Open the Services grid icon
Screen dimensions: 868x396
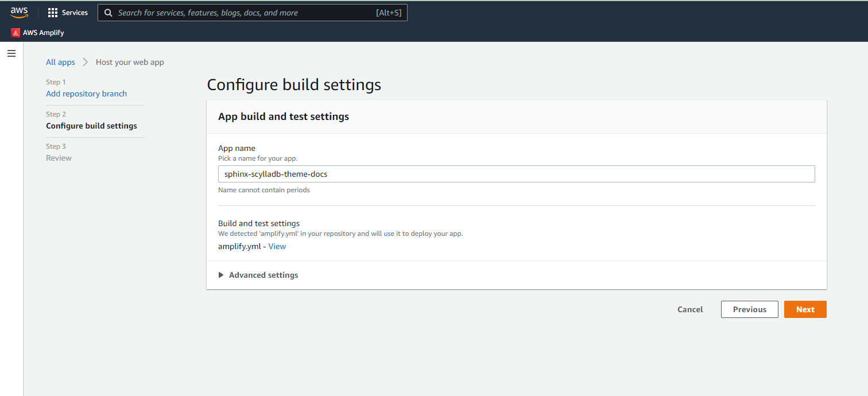(x=53, y=13)
